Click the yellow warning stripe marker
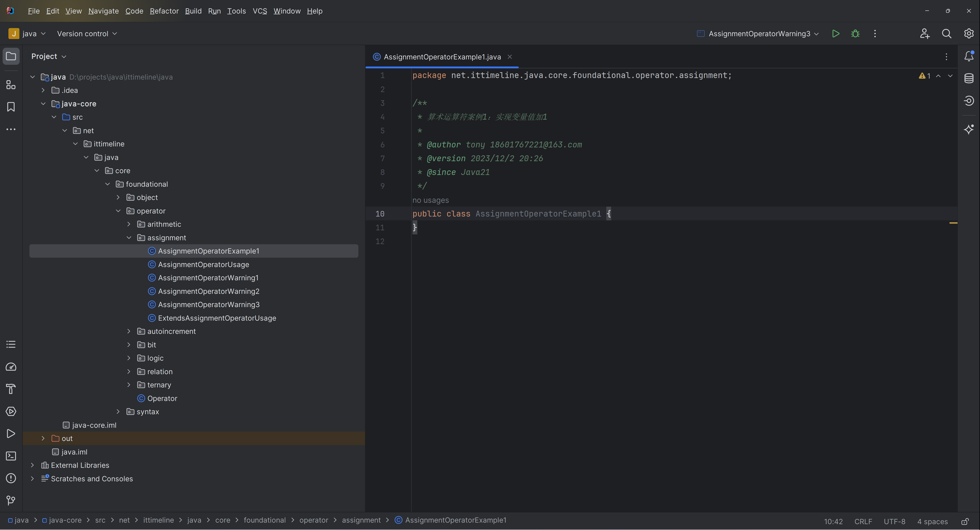Viewport: 980px width, 530px height. coord(953,223)
